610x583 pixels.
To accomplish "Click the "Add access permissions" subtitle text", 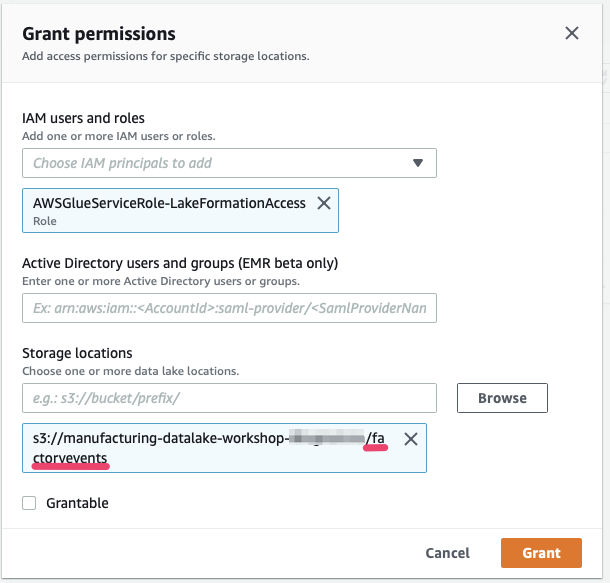I will [x=165, y=56].
